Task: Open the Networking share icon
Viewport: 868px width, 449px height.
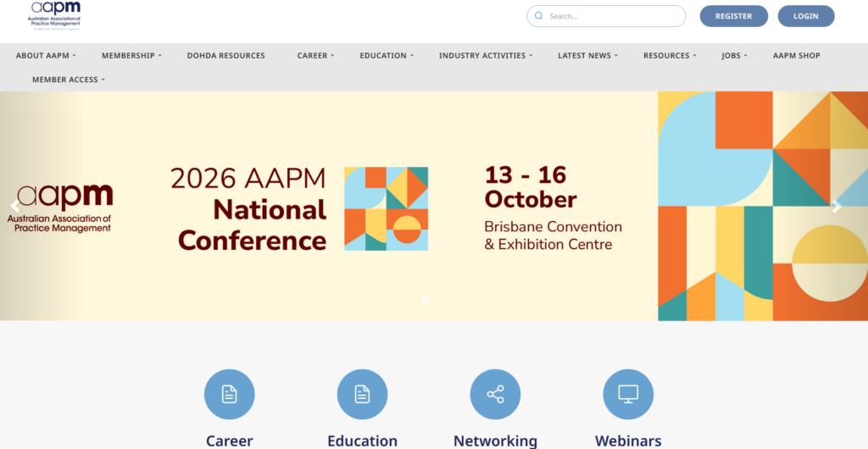Action: pos(495,394)
